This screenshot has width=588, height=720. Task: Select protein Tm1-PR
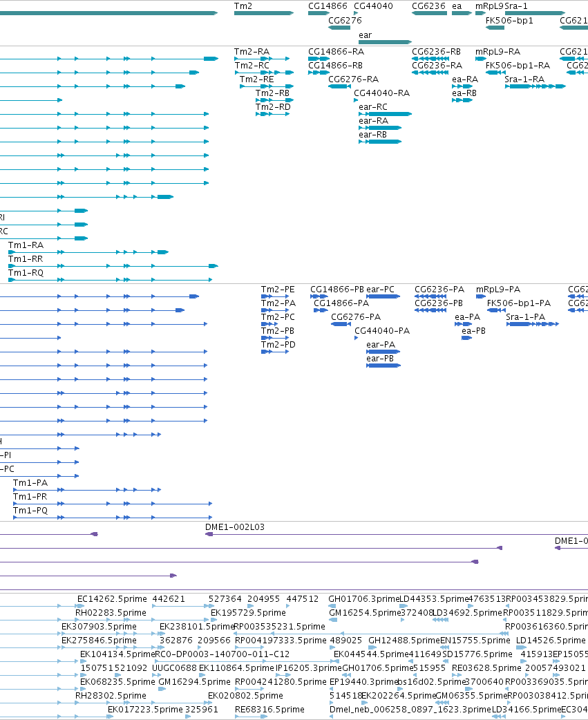pyautogui.click(x=113, y=504)
